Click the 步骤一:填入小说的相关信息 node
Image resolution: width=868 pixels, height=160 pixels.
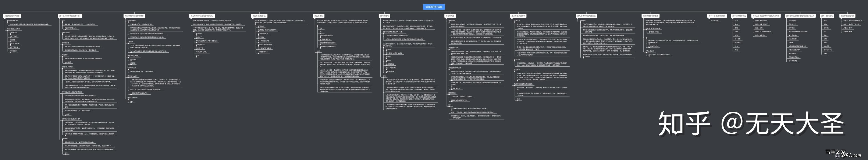[853, 21]
